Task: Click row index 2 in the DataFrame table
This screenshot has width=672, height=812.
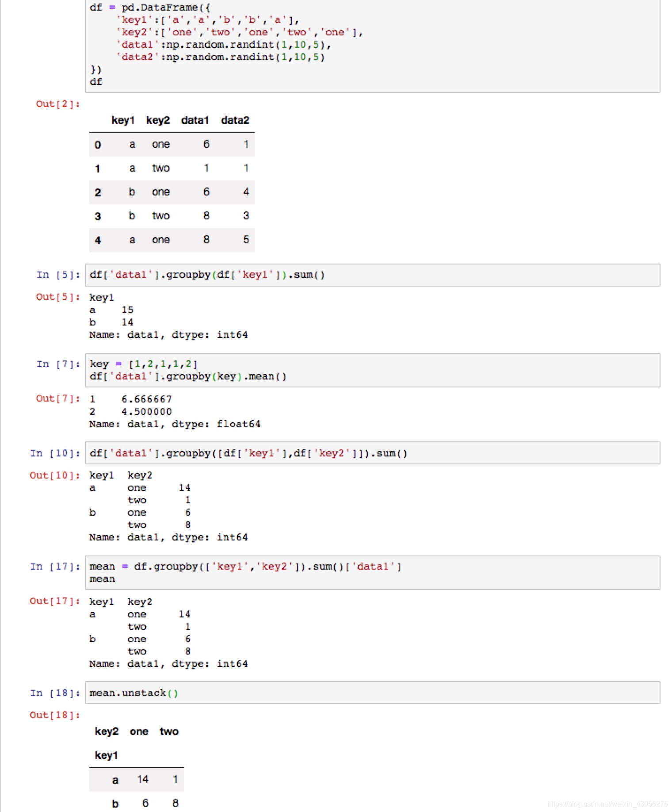Action: tap(98, 192)
